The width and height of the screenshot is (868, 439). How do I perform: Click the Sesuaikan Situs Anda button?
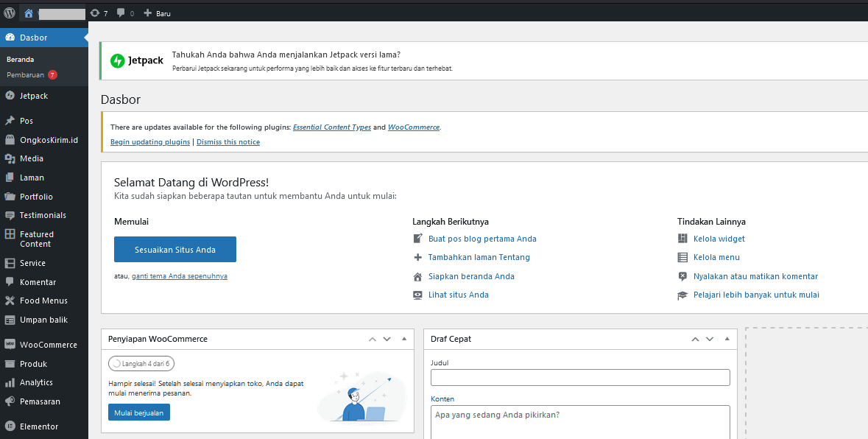click(x=175, y=250)
